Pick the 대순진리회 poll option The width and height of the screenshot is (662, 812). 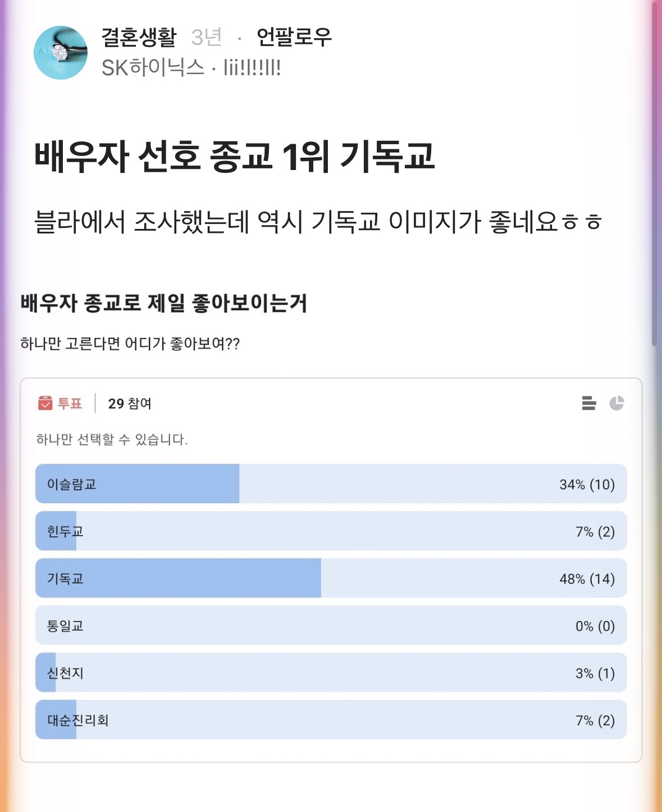331,719
